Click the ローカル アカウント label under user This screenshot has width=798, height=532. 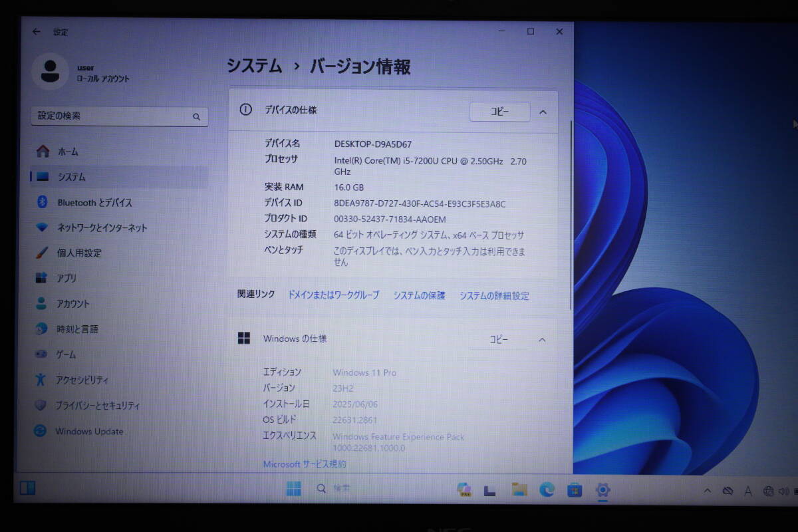click(103, 78)
